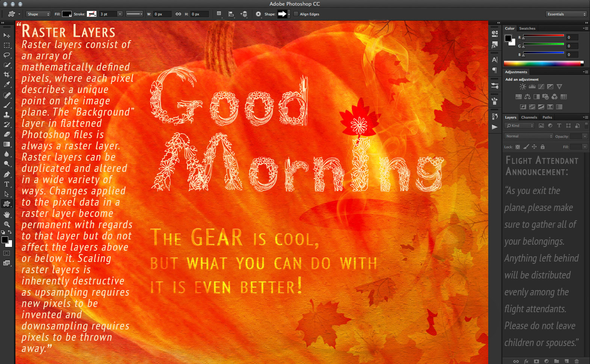Select the Rectangular Marquee tool

click(7, 45)
